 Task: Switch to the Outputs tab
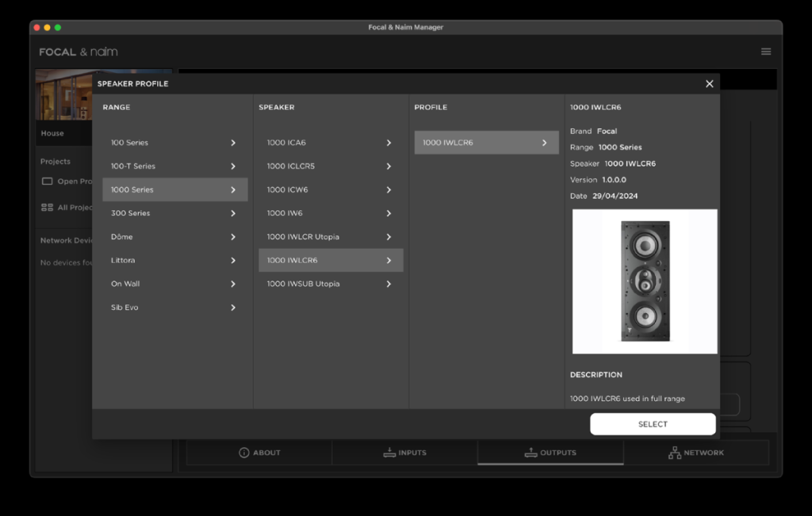click(550, 453)
